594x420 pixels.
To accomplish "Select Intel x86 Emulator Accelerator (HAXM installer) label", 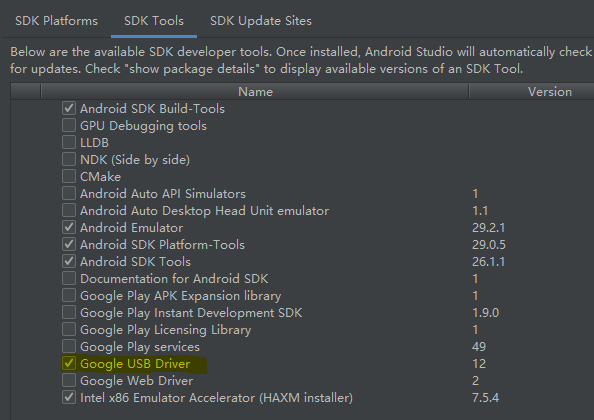I will (216, 398).
